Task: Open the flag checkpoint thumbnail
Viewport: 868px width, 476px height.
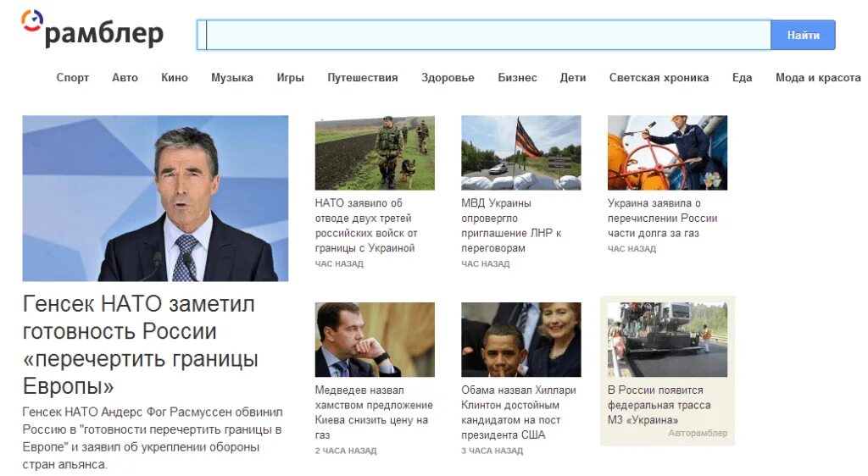Action: point(521,152)
